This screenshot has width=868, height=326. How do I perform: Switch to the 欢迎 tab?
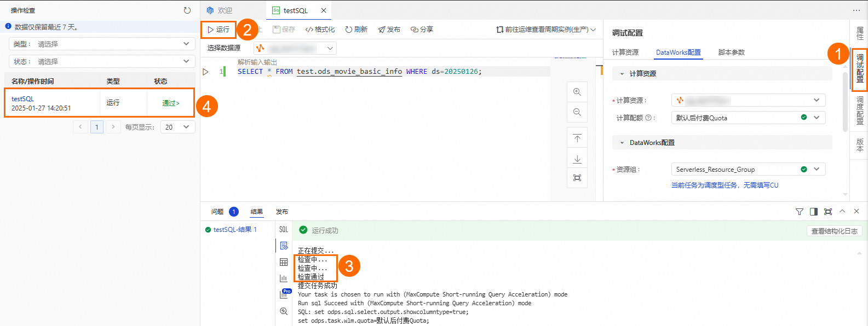220,10
